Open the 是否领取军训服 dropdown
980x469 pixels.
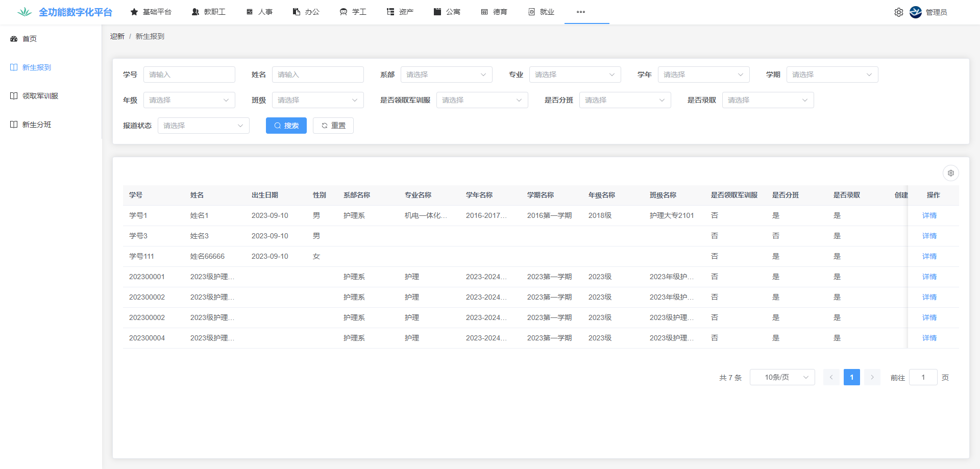(482, 100)
